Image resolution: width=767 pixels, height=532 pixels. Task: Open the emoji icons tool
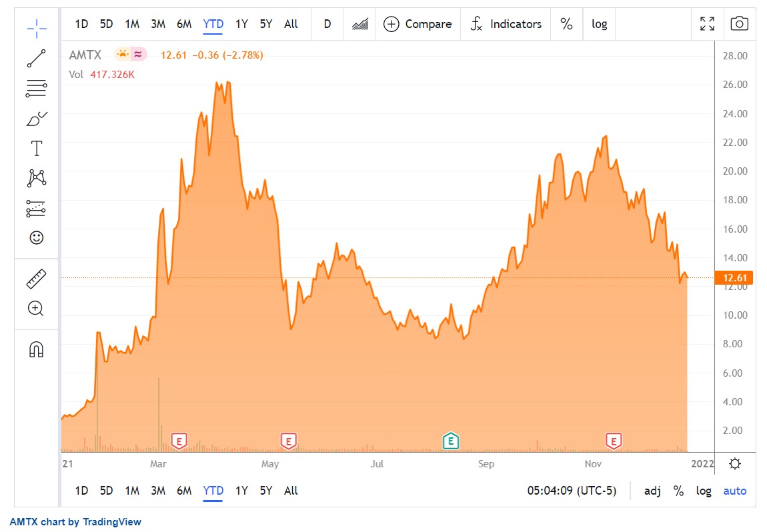point(37,237)
